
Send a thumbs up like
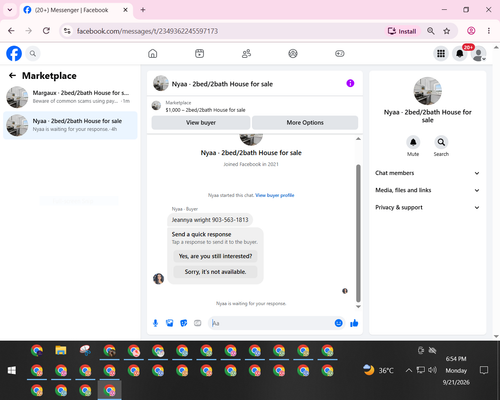(354, 323)
